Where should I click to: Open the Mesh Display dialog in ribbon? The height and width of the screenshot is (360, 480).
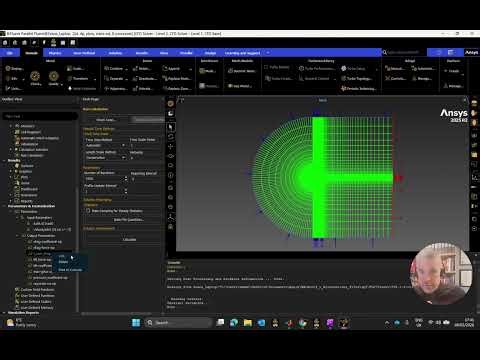click(x=14, y=68)
